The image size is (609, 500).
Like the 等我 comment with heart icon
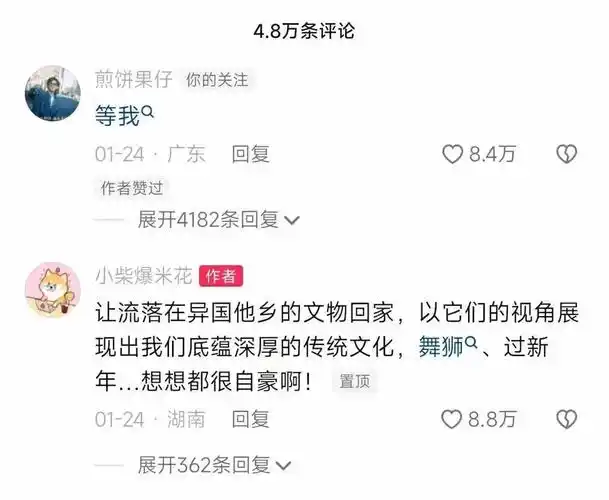(452, 154)
